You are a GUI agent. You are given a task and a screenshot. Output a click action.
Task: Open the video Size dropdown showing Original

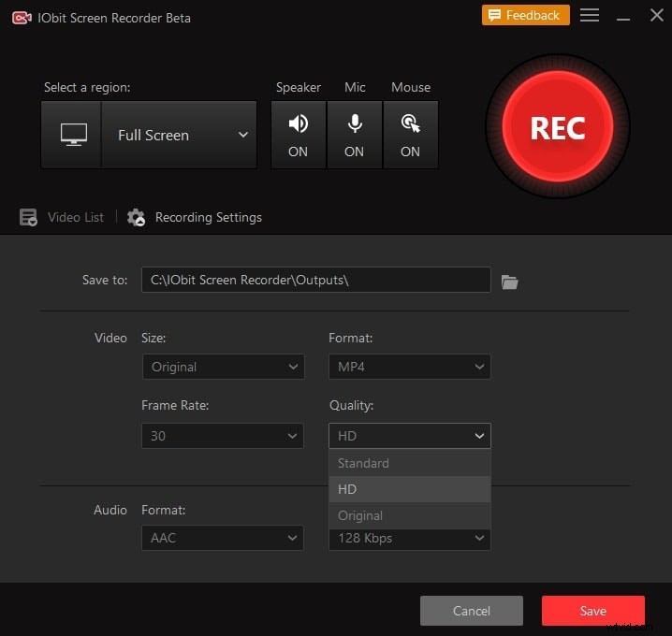[x=224, y=367]
